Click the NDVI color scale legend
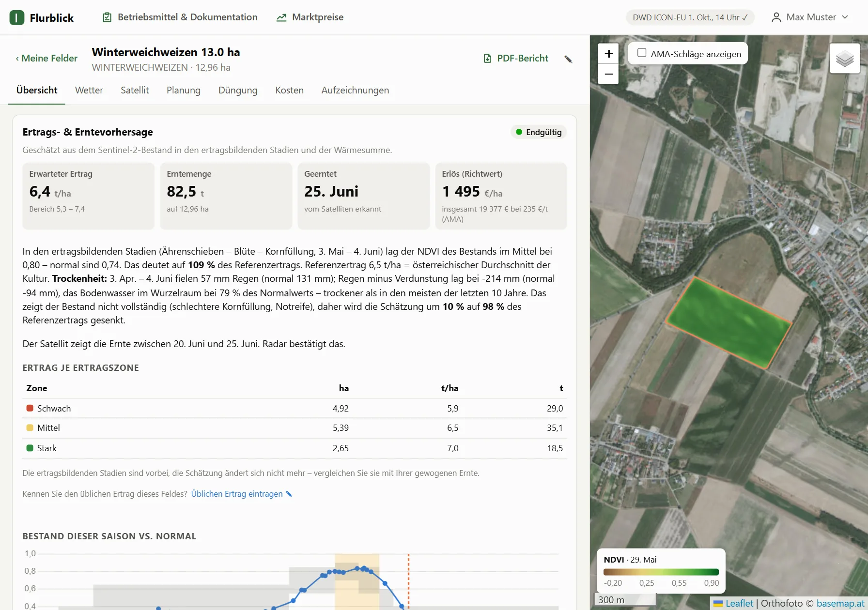868x610 pixels. (x=661, y=572)
